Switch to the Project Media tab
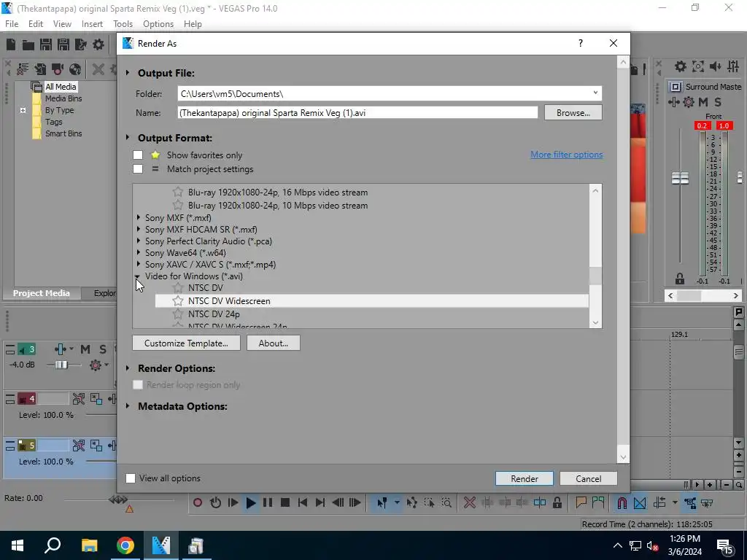747x560 pixels. pyautogui.click(x=41, y=293)
